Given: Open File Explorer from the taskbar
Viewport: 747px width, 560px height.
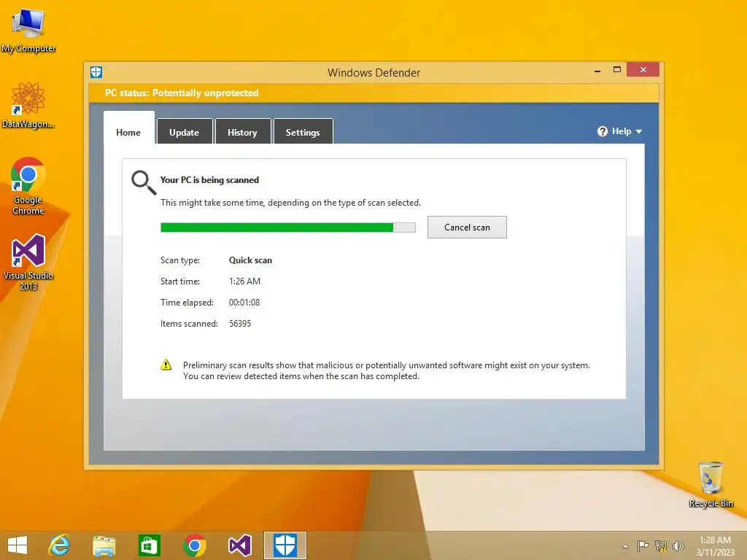Looking at the screenshot, I should click(104, 545).
